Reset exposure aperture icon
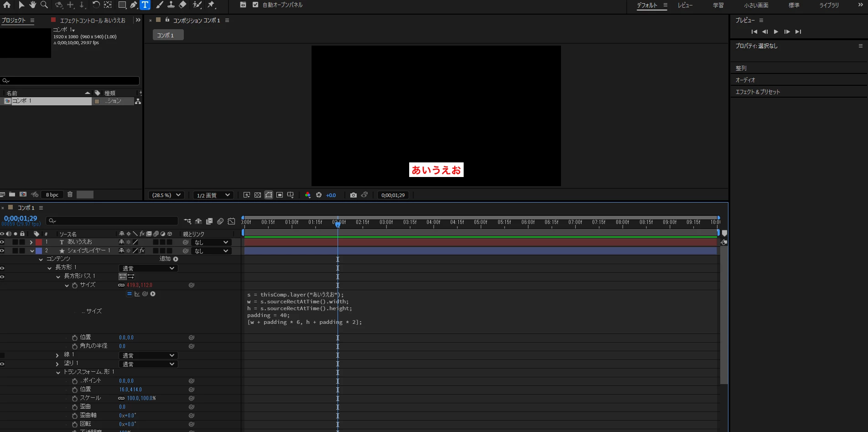 point(319,195)
